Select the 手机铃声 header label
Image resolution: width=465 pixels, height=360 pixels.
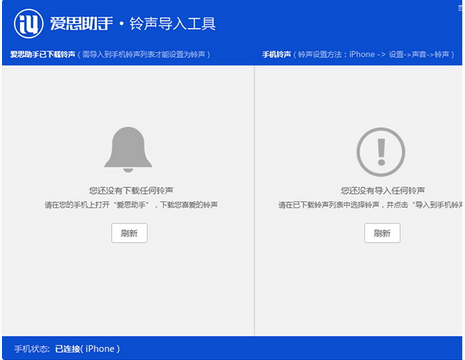[277, 54]
